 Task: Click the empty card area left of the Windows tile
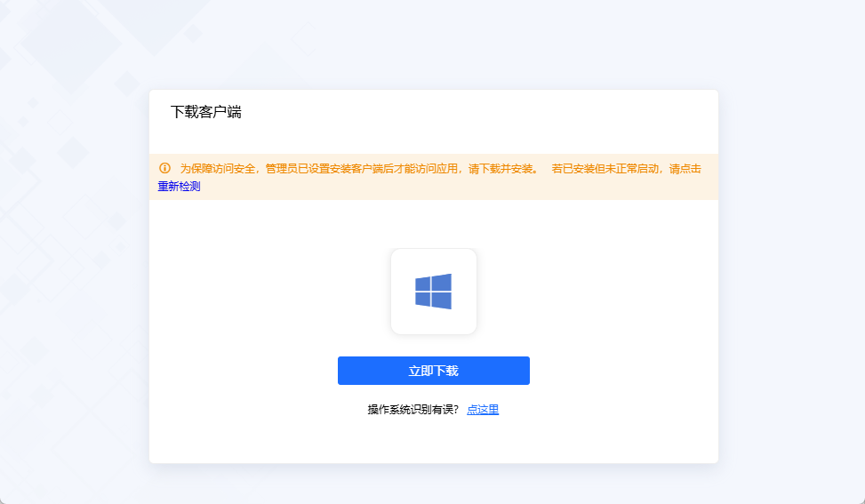point(267,293)
